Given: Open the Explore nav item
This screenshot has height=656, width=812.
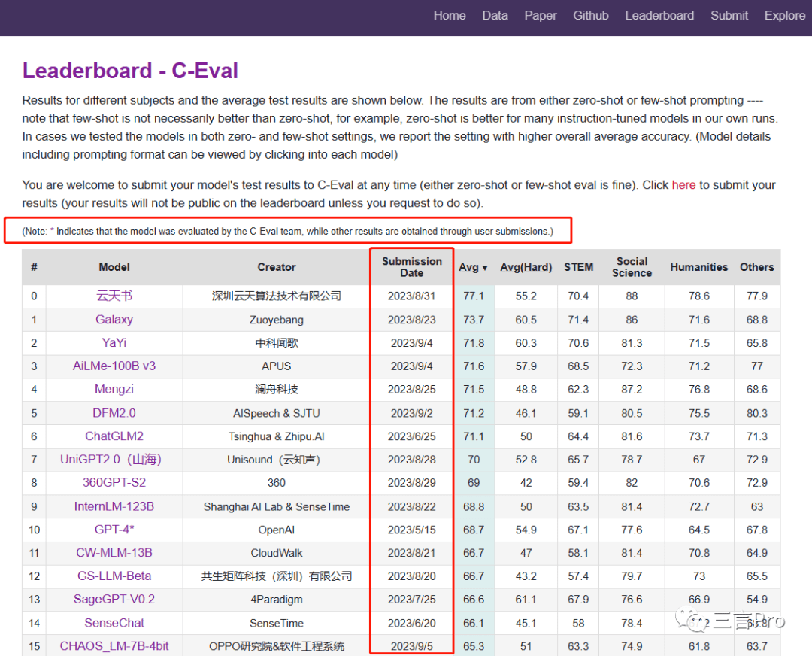Looking at the screenshot, I should point(784,16).
